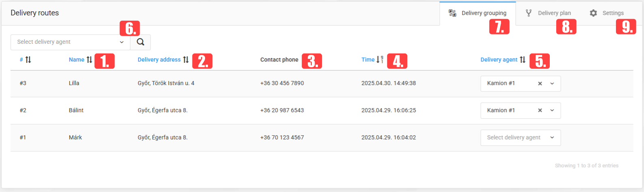The width and height of the screenshot is (644, 192).
Task: Click phone number +36 30 456 7890
Action: click(282, 83)
